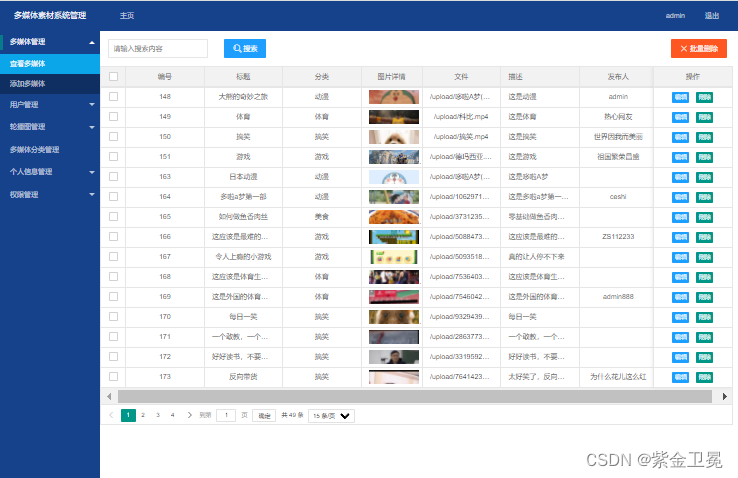The height and width of the screenshot is (478, 738).
Task: Open the multimedia category management item
Action: (x=50, y=150)
